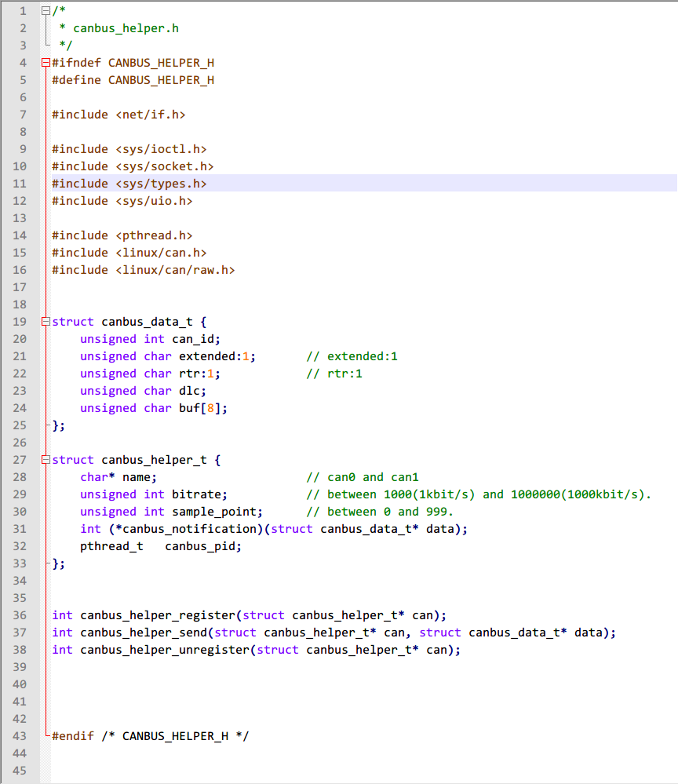Click 'canbus_data_t' in the struct declaration on line 19
This screenshot has width=678, height=784.
147,322
